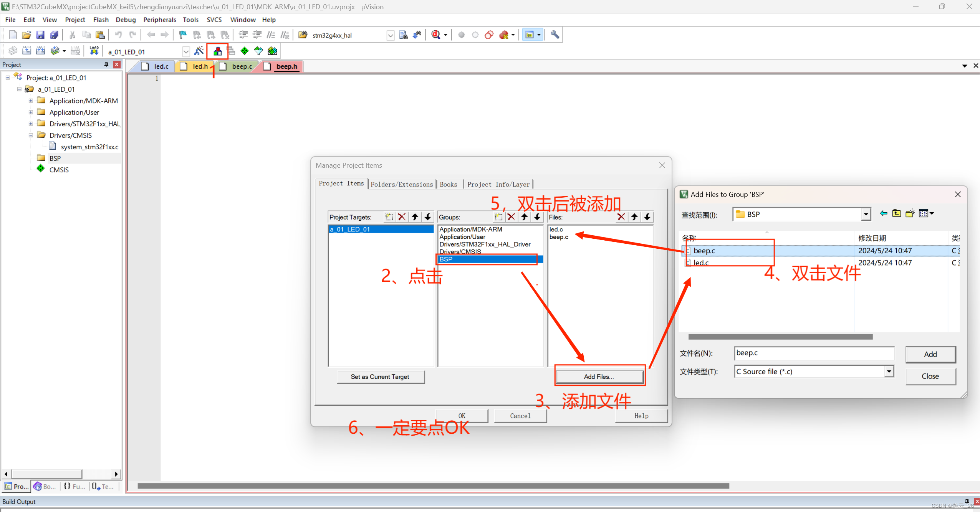Image resolution: width=980 pixels, height=512 pixels.
Task: Open the Flash menu
Action: pyautogui.click(x=101, y=20)
